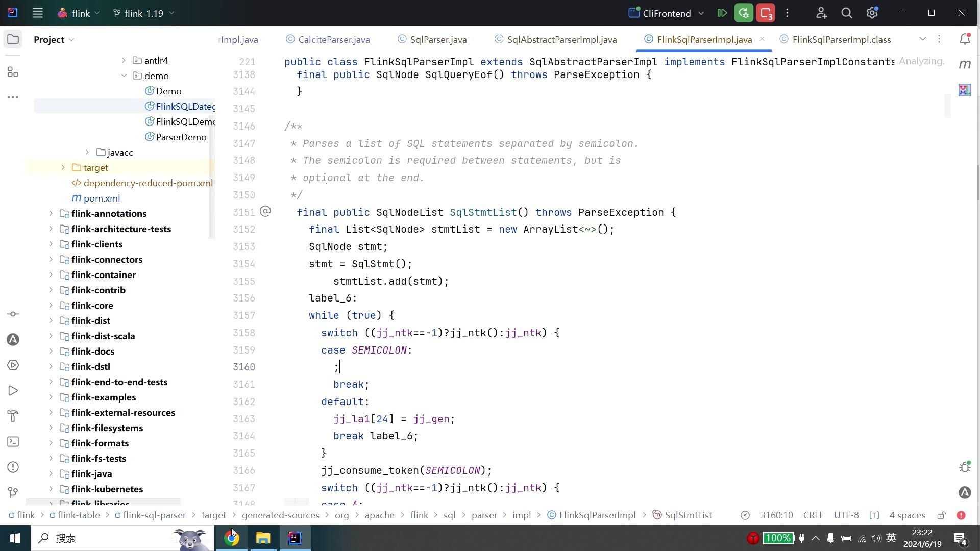
Task: Expand the javacc folder
Action: pyautogui.click(x=87, y=152)
